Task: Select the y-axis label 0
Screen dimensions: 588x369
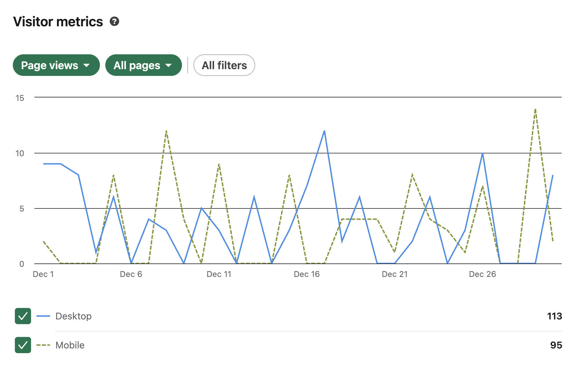Action: (22, 264)
